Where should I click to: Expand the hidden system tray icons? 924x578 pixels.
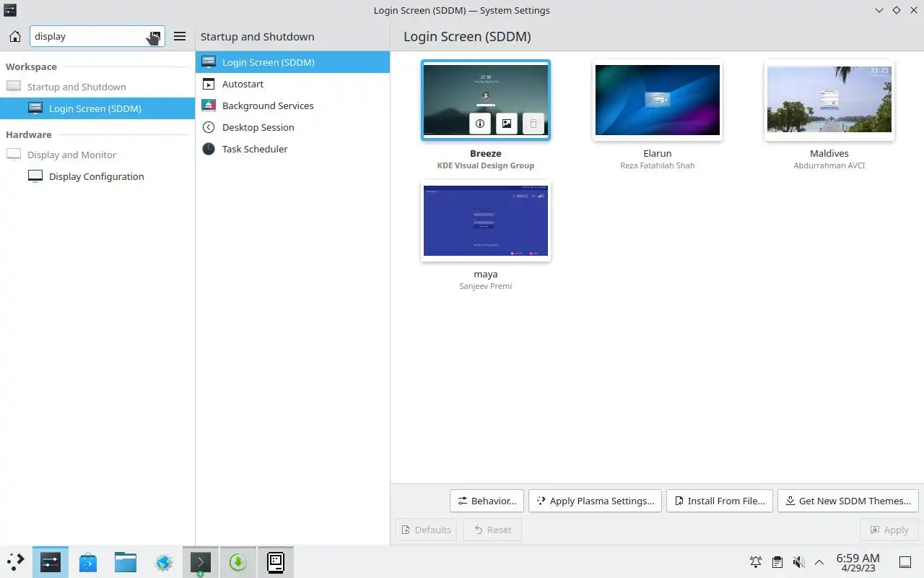(819, 562)
